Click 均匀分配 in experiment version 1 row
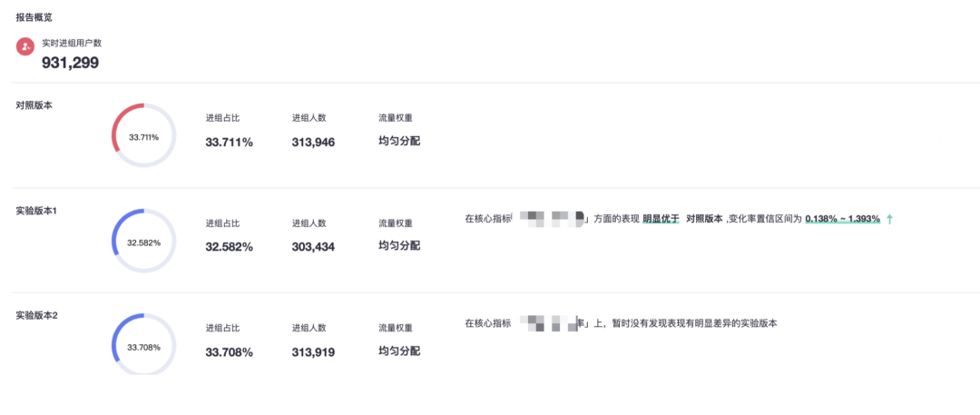The height and width of the screenshot is (415, 980). [399, 245]
